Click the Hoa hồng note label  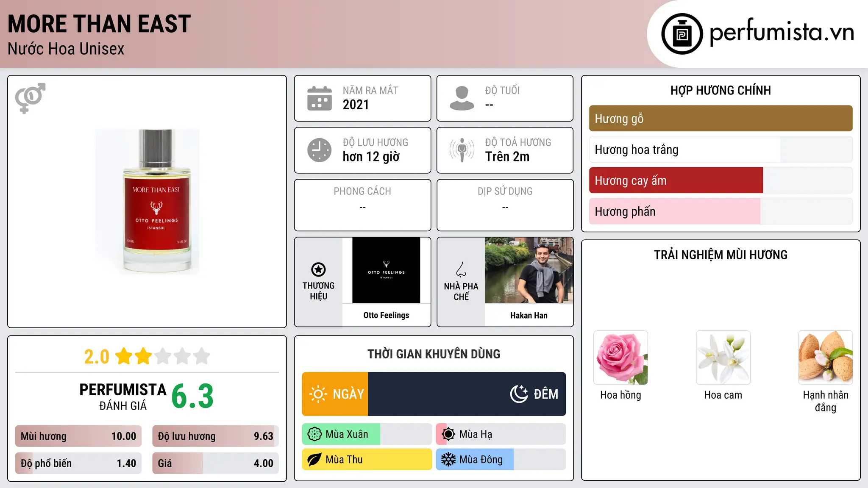coord(620,395)
